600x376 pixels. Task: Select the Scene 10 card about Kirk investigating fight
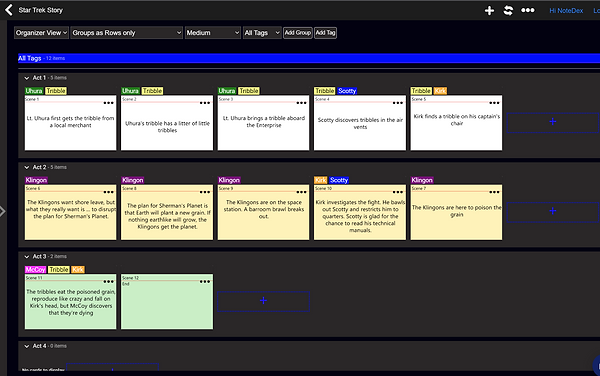pos(360,212)
